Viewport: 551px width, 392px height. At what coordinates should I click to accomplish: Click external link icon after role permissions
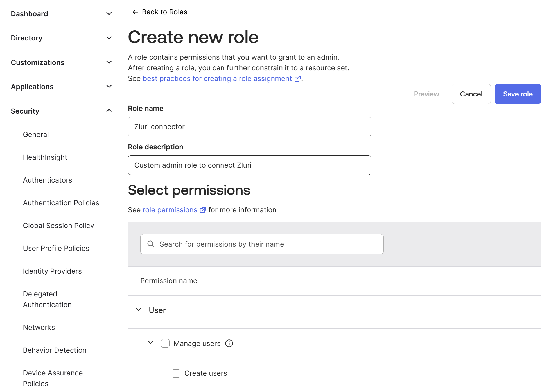pos(202,210)
